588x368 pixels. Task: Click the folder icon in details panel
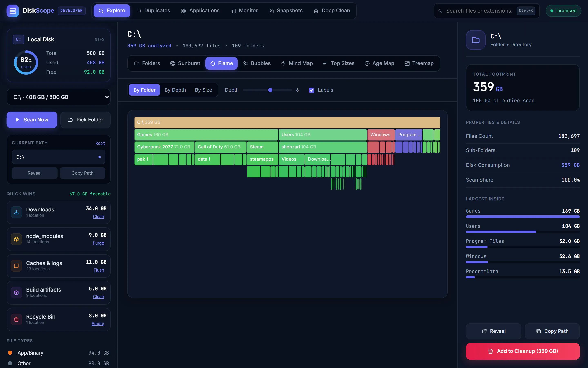[476, 40]
